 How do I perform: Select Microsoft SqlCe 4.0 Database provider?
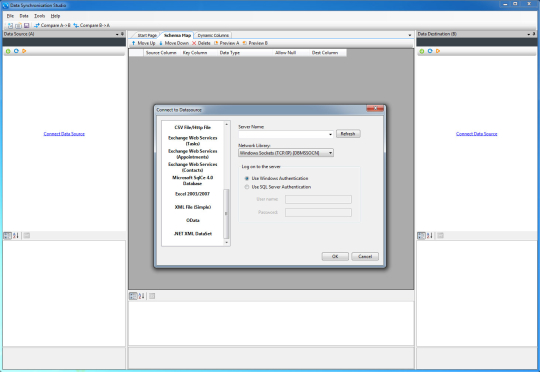[x=193, y=180]
